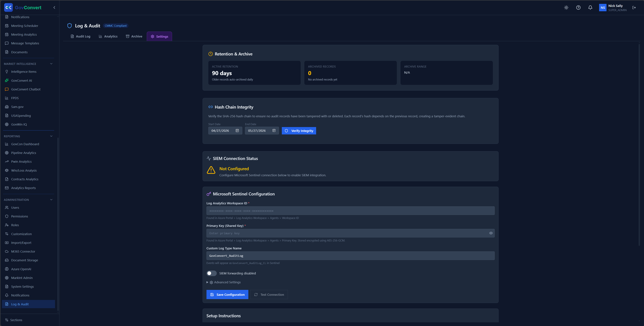Screen dimensions: 644x326
Task: Click the Custom Log Type Name field
Action: [350, 256]
